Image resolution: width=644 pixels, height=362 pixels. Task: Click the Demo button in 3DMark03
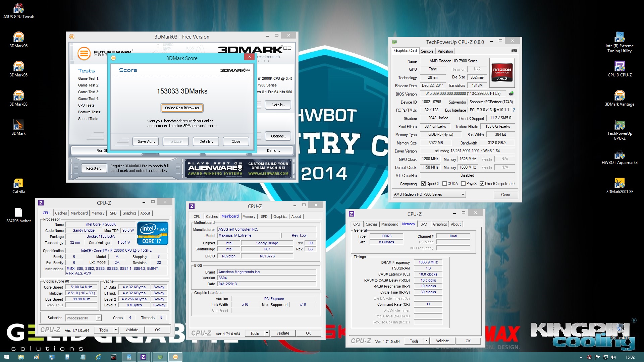(273, 150)
